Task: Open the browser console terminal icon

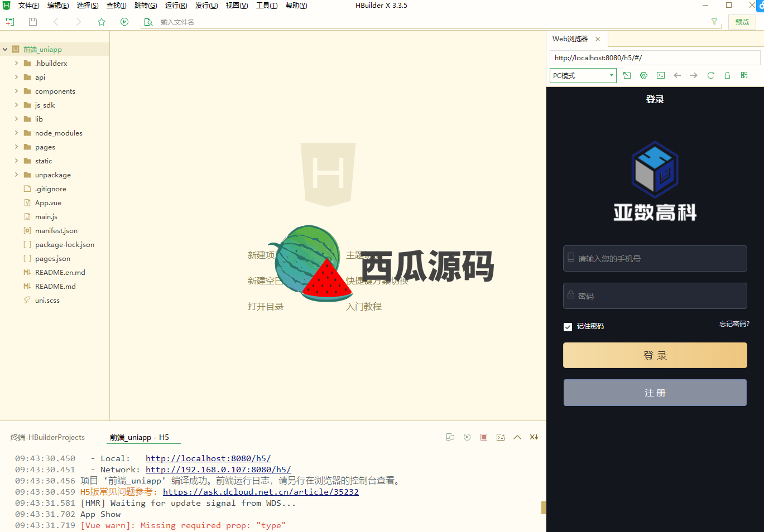Action: 661,75
